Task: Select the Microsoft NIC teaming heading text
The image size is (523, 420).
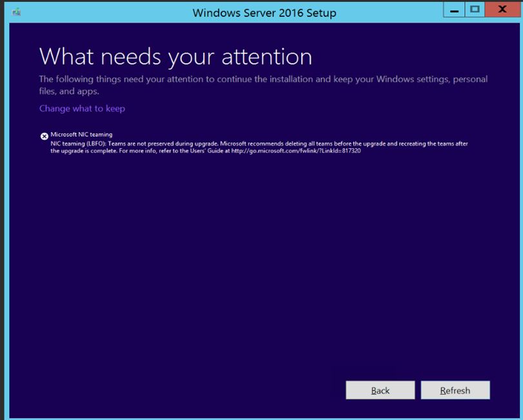Action: pyautogui.click(x=81, y=135)
